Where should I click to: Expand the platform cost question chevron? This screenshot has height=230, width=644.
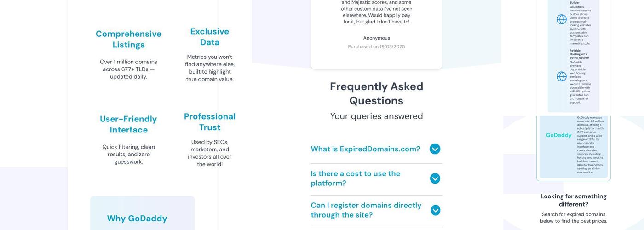[x=435, y=178]
